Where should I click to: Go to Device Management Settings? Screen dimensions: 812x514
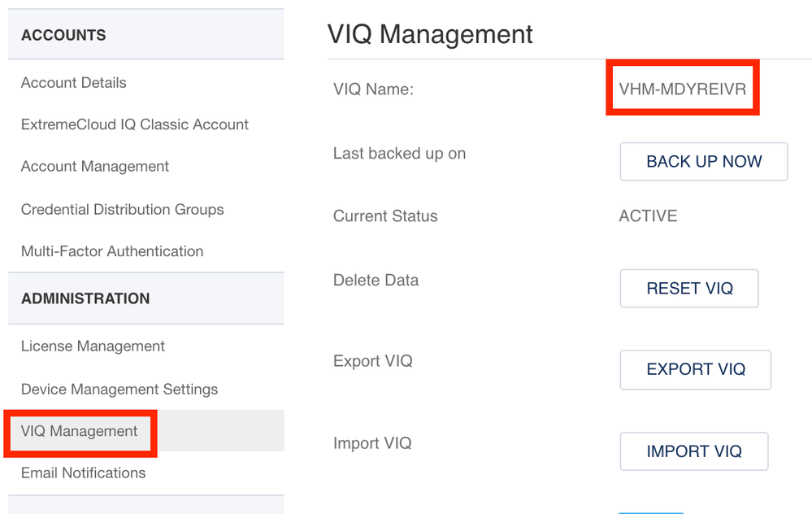(119, 389)
